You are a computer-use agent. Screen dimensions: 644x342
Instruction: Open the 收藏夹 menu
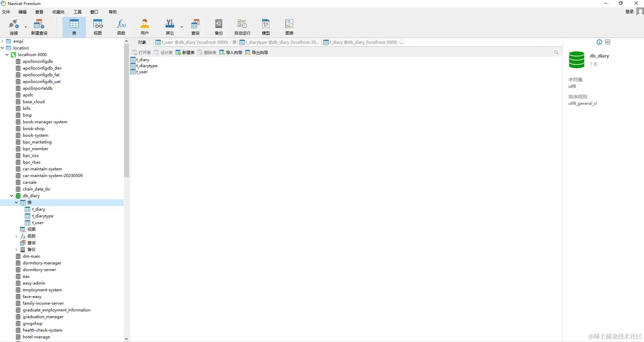pyautogui.click(x=58, y=12)
